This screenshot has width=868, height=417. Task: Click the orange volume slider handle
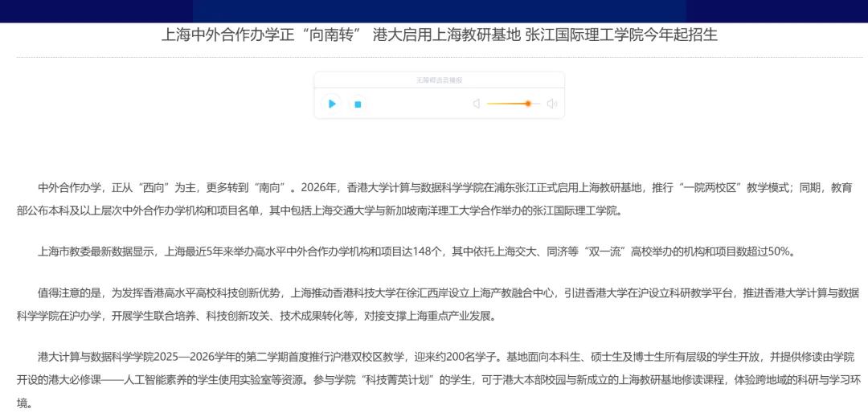click(528, 104)
